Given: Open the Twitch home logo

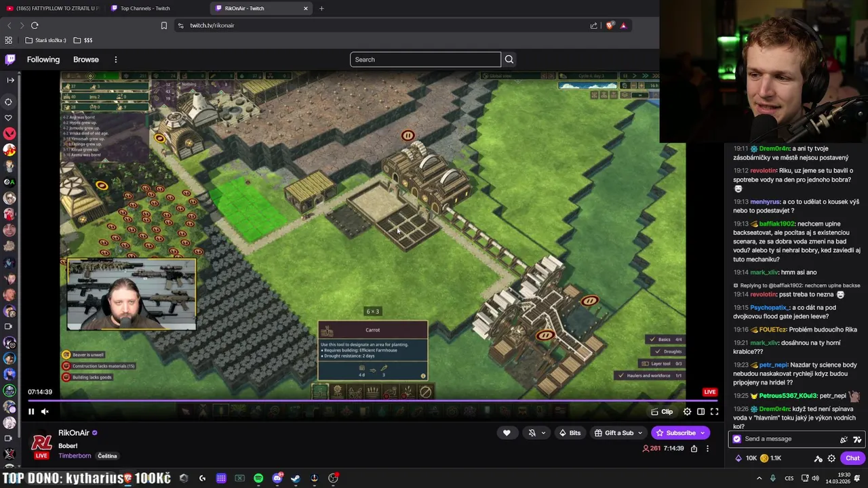Looking at the screenshot, I should tap(10, 60).
